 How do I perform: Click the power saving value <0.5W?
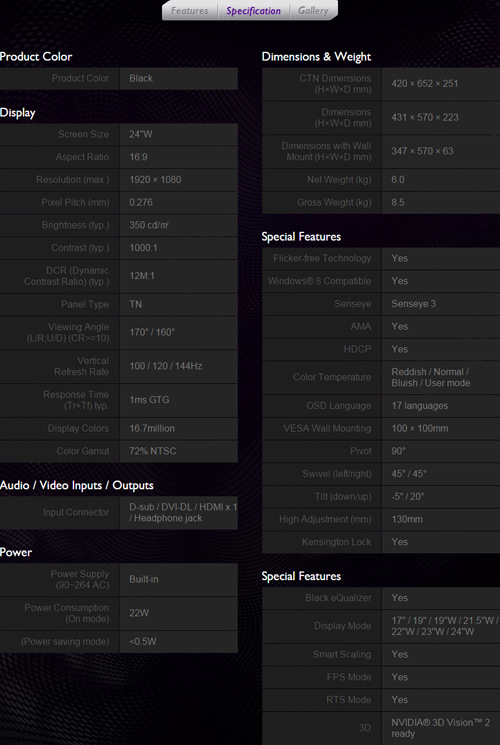[143, 641]
